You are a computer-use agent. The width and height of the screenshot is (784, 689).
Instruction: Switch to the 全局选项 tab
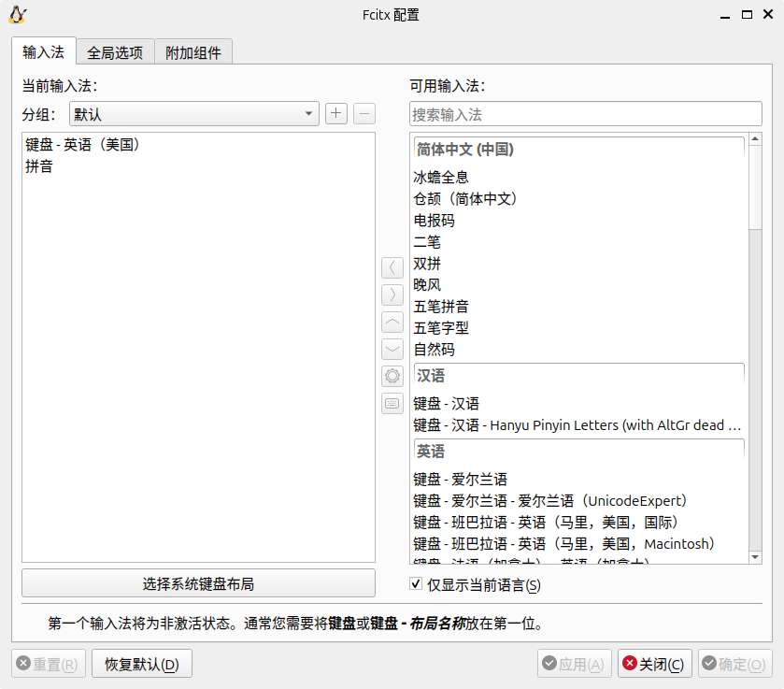115,52
